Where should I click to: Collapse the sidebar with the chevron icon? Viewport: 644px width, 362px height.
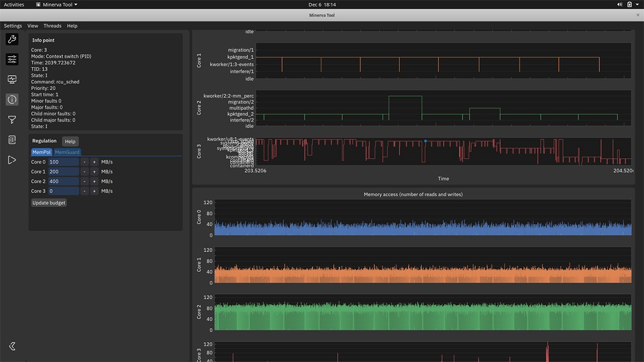12,346
